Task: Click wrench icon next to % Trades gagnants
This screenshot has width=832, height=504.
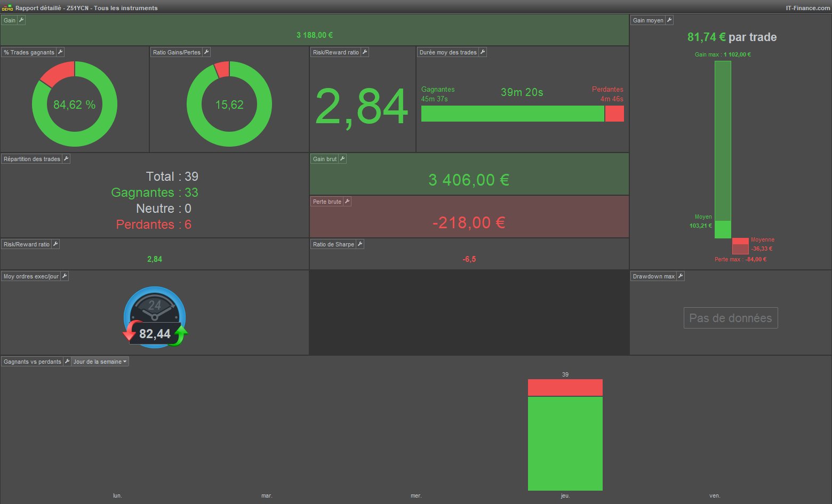Action: point(60,52)
